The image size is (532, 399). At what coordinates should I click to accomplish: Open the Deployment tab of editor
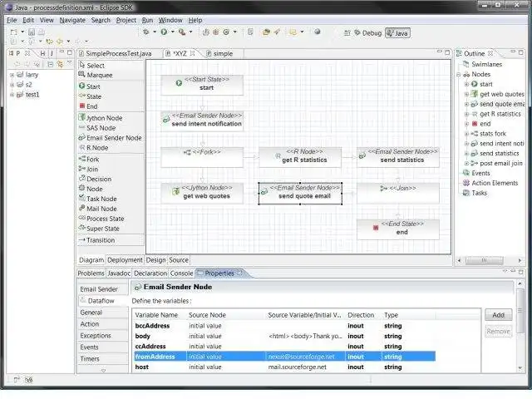[125, 260]
